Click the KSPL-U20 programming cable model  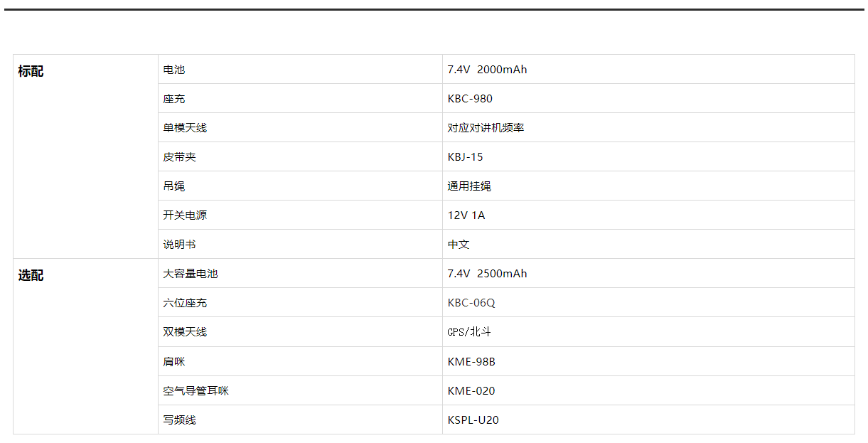pos(473,420)
